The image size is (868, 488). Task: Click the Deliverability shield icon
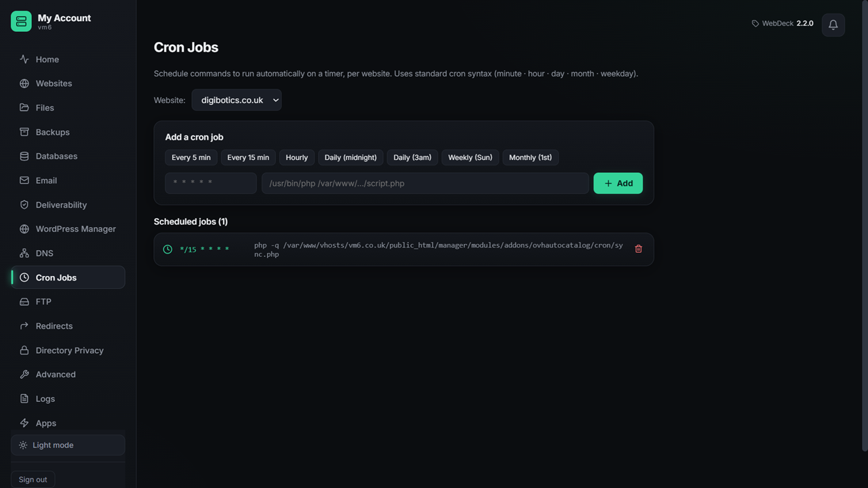coord(24,205)
